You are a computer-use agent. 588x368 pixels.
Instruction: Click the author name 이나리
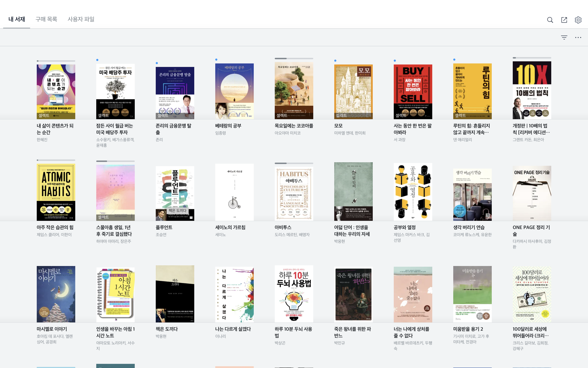point(220,336)
